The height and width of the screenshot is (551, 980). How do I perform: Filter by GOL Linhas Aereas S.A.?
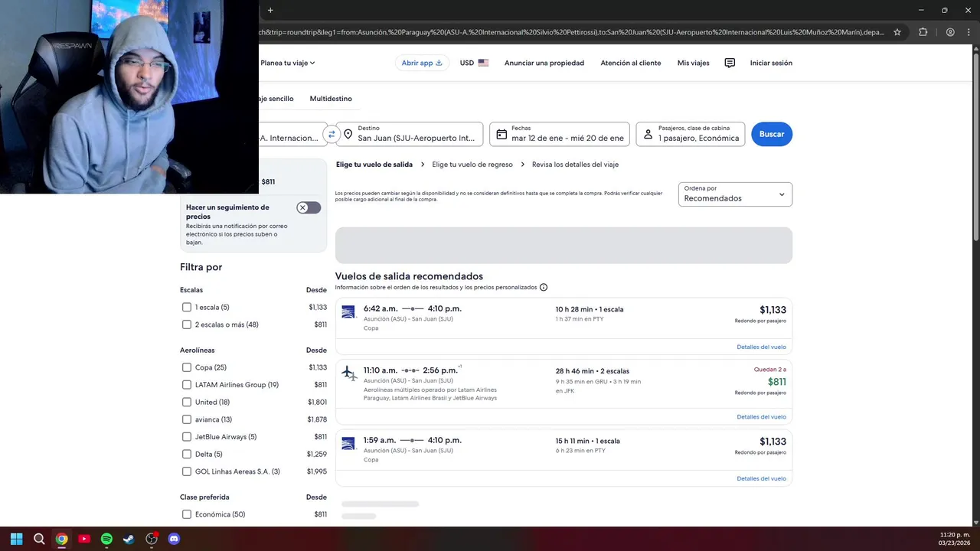[187, 471]
